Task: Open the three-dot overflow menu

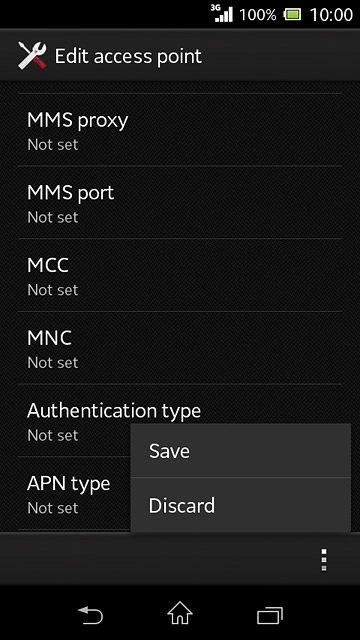Action: (x=324, y=560)
